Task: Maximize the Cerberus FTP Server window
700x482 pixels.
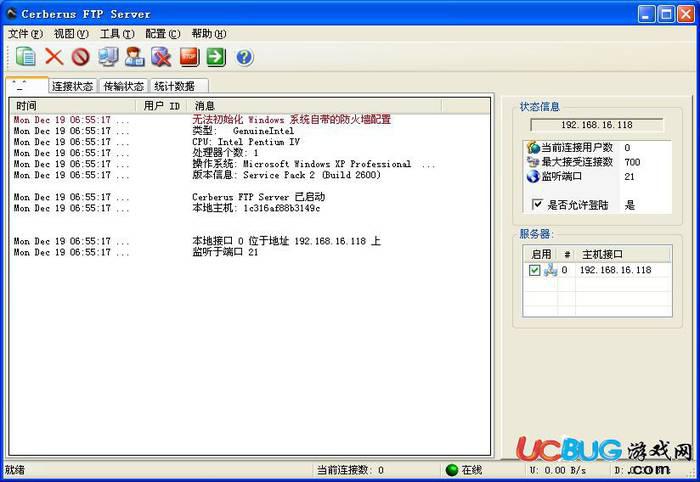Action: click(x=667, y=14)
